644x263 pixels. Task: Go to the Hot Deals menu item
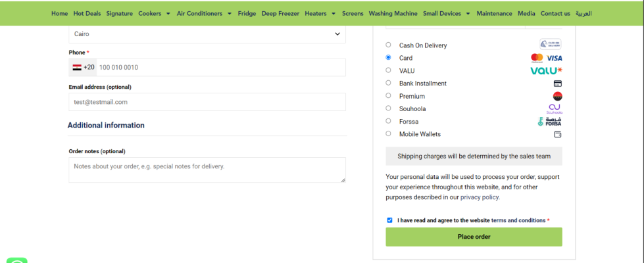(x=87, y=13)
